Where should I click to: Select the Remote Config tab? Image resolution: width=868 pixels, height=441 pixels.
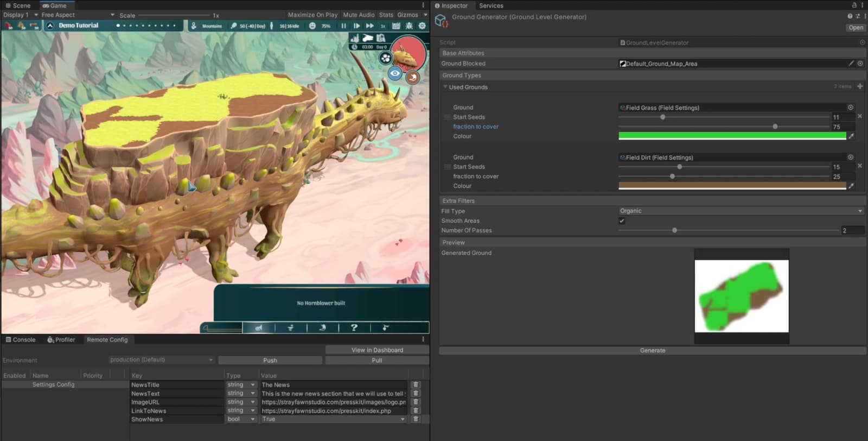tap(107, 339)
